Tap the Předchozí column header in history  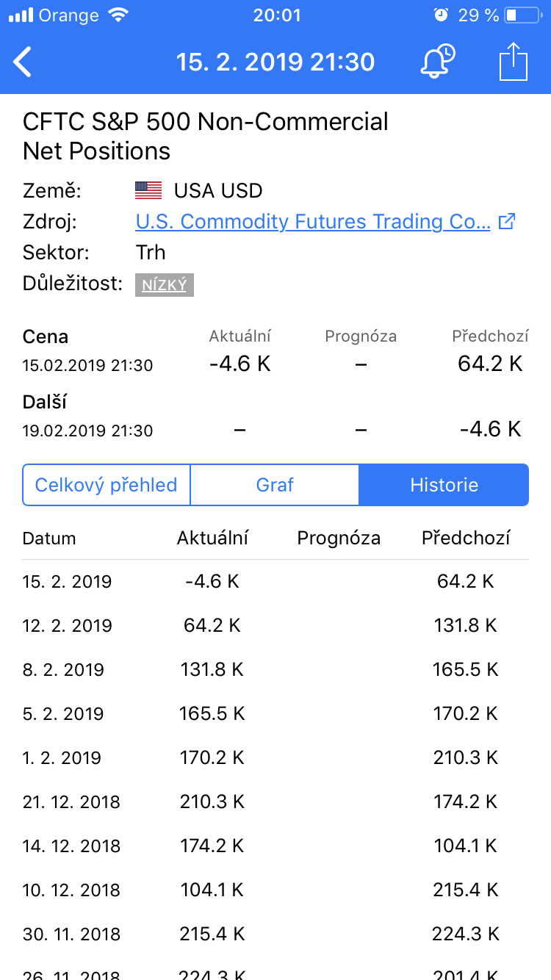coord(466,538)
